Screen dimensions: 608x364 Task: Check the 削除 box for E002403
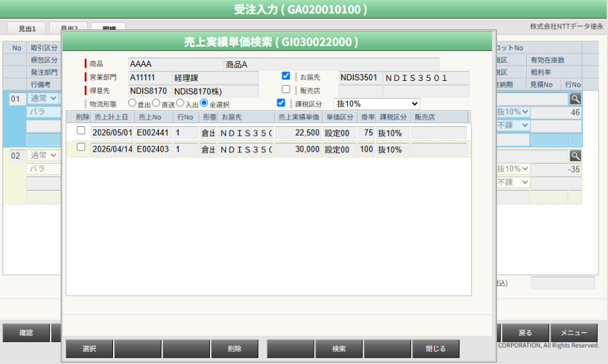coord(80,147)
